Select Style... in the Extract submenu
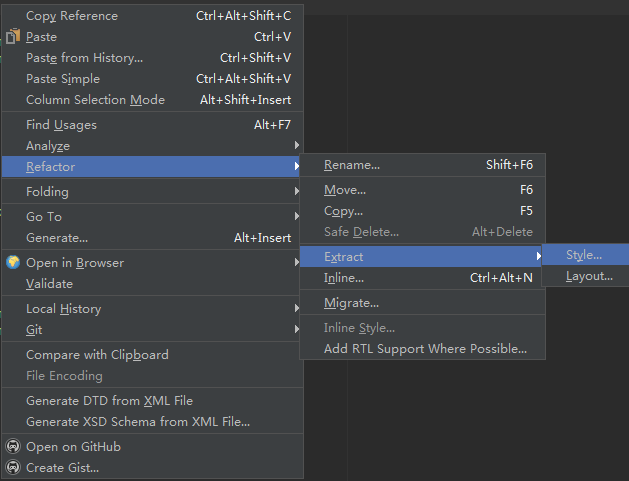Viewport: 629px width, 481px height. click(585, 255)
